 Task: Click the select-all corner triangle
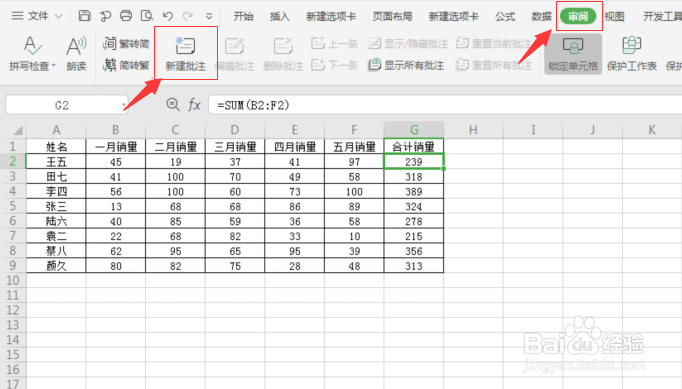18,130
